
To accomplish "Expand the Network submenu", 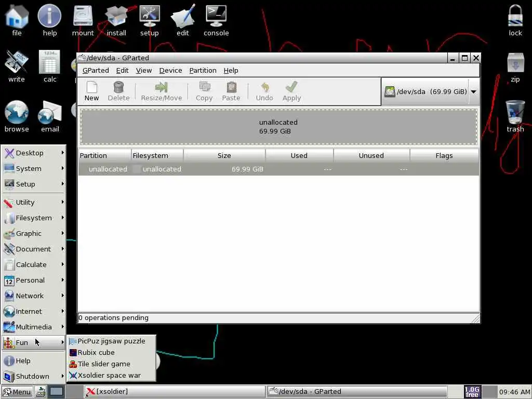I will tap(34, 296).
